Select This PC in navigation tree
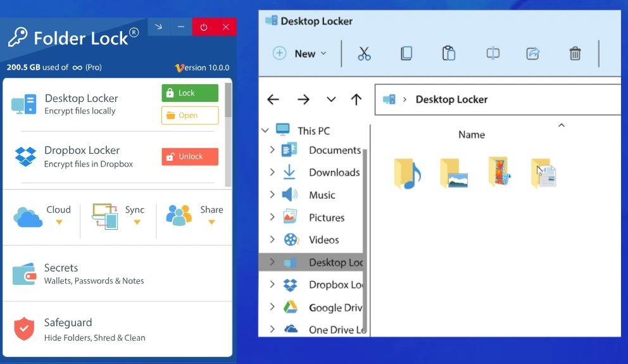 (x=313, y=131)
